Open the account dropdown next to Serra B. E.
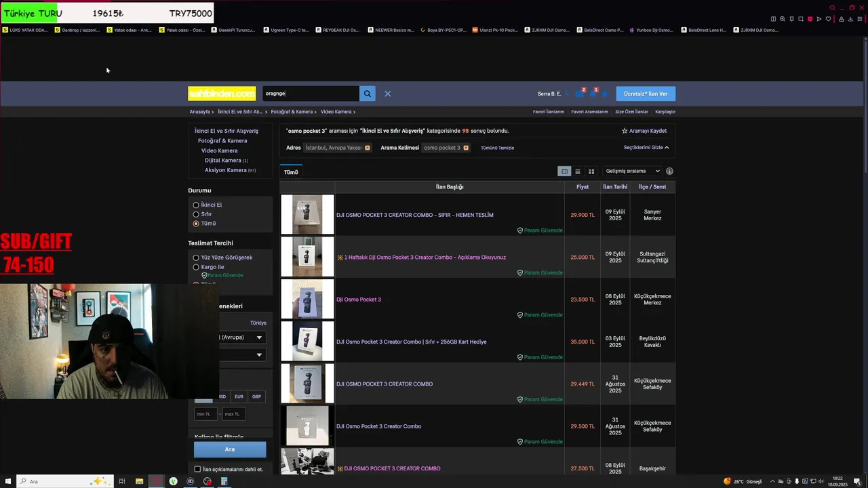The width and height of the screenshot is (868, 488). 567,94
